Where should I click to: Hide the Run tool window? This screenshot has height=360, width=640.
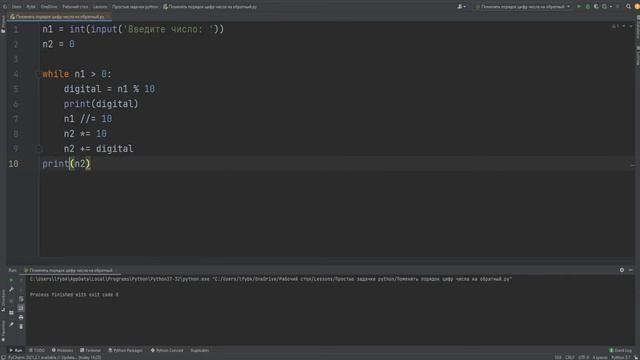(x=631, y=270)
